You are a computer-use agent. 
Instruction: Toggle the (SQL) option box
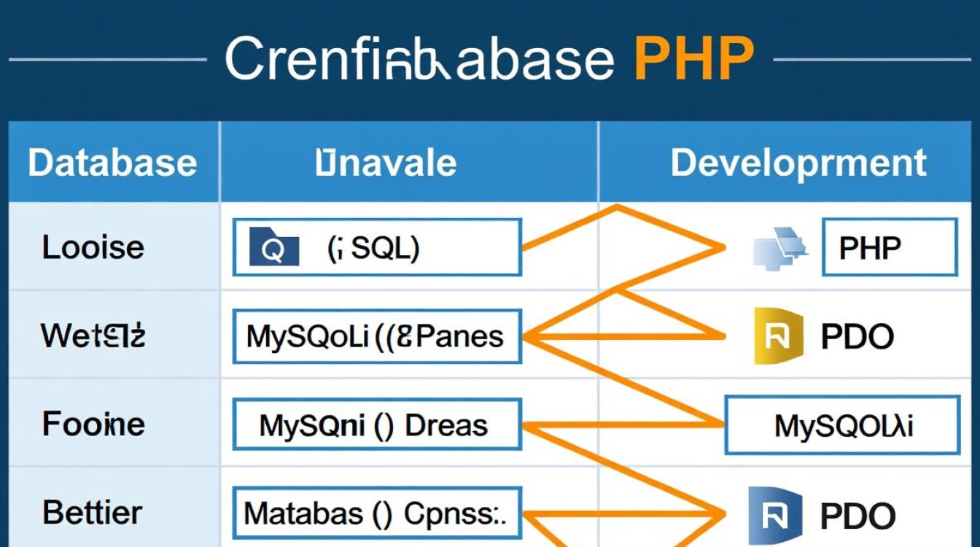pos(376,247)
